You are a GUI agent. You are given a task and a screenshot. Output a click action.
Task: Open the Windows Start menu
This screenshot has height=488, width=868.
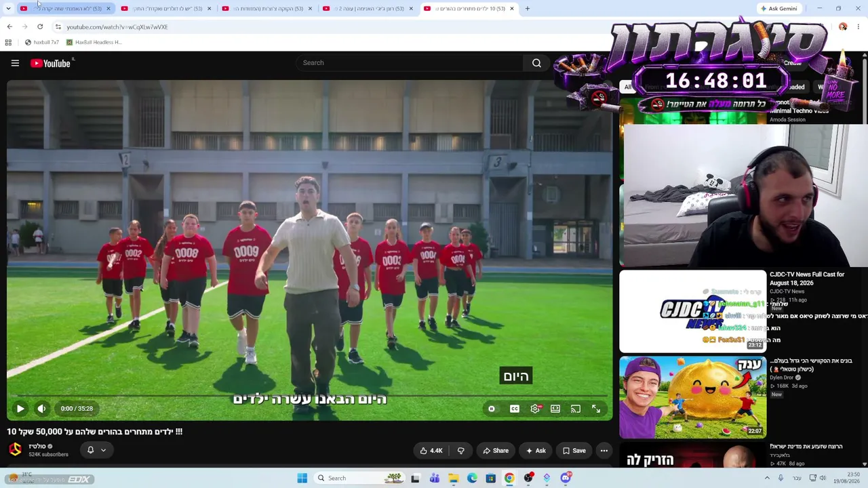point(302,479)
